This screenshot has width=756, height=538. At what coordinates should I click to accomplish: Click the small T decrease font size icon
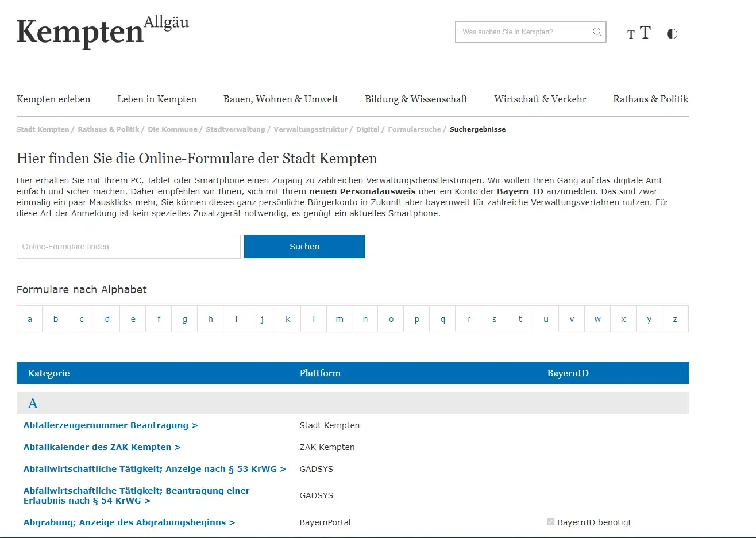point(631,34)
